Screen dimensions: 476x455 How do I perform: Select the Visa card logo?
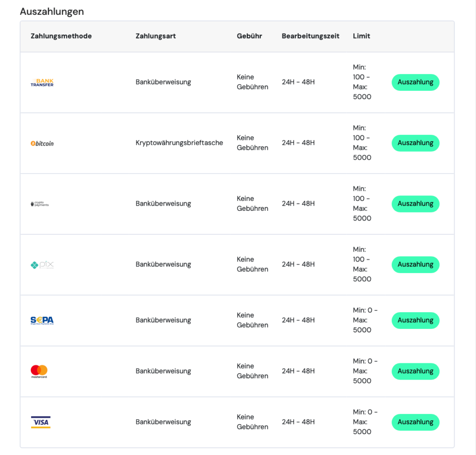41,422
